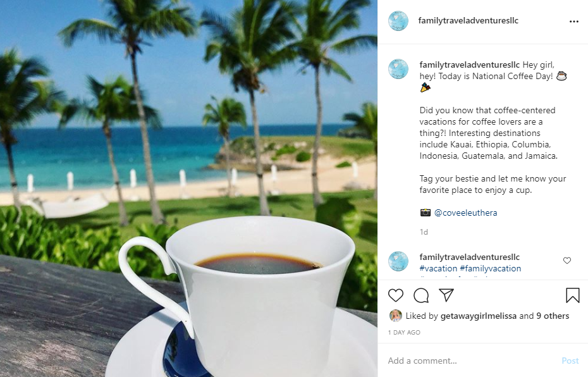Visit the @coveeleuthera profile link

[x=465, y=213]
